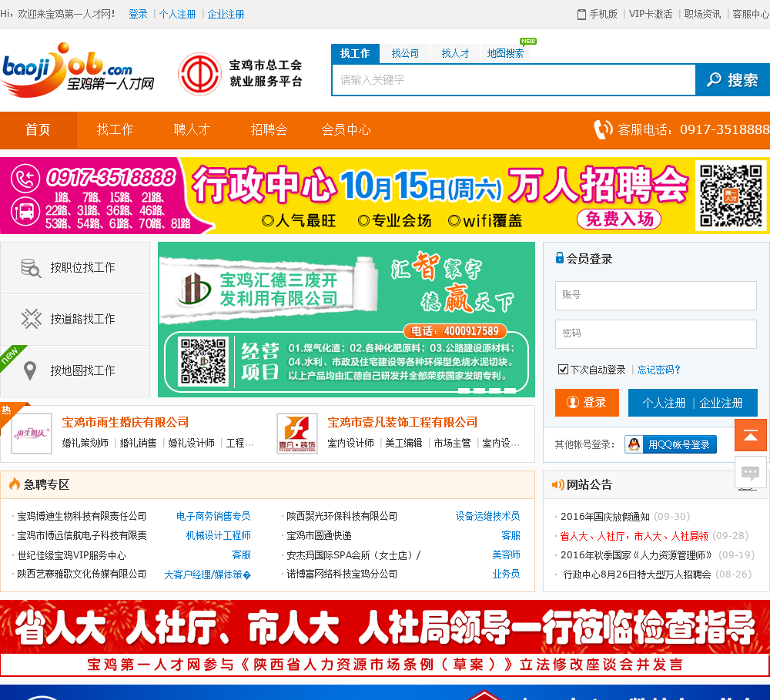Click 企业注册 in the blue login panel button
This screenshot has width=770, height=700.
pos(721,404)
